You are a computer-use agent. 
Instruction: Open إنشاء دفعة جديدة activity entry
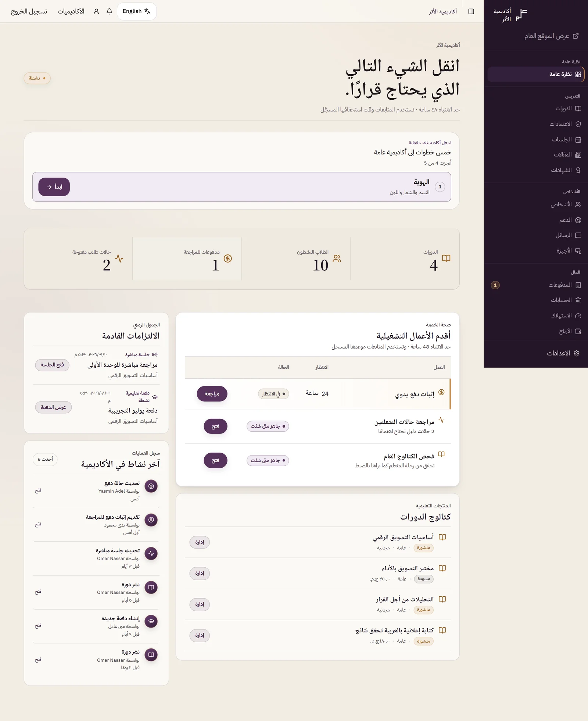[x=38, y=625]
